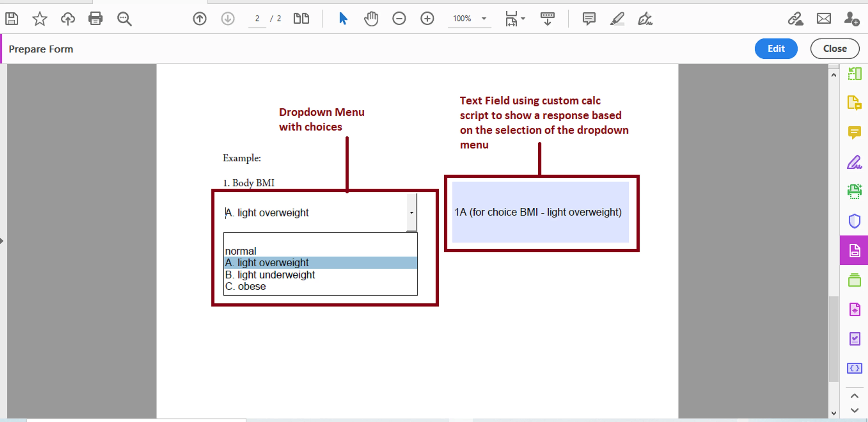This screenshot has height=422, width=868.
Task: Choose the arrow Selection tool
Action: pyautogui.click(x=343, y=18)
